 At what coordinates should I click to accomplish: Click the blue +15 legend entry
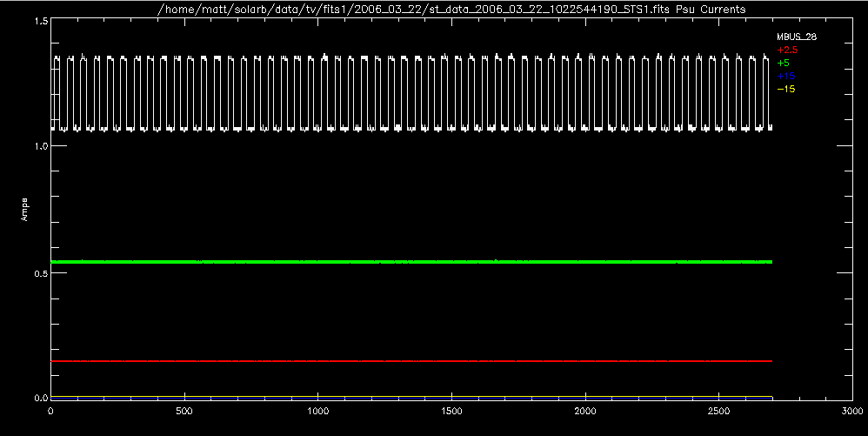785,77
